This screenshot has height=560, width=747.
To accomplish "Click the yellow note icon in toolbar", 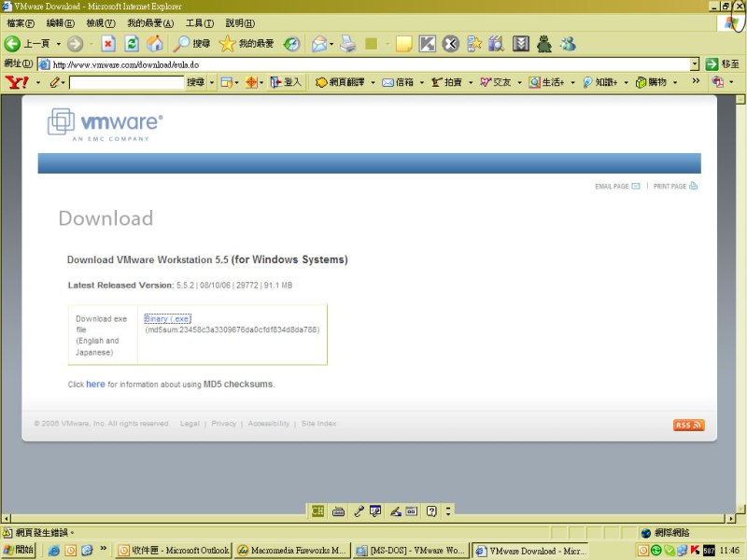I will point(404,44).
